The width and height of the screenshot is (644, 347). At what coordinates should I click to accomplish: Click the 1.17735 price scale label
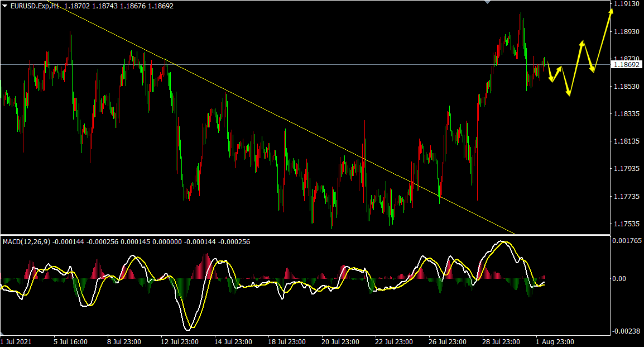(x=626, y=197)
